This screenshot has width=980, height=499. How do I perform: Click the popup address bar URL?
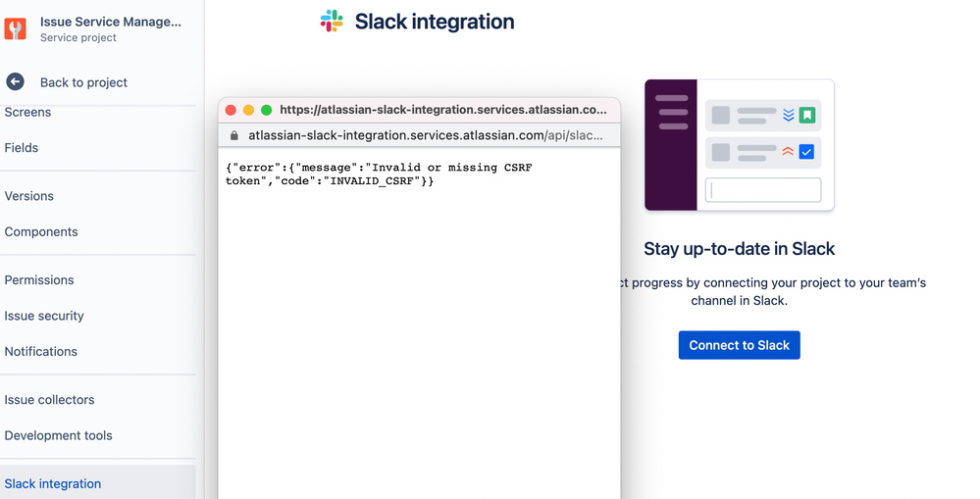[x=425, y=135]
